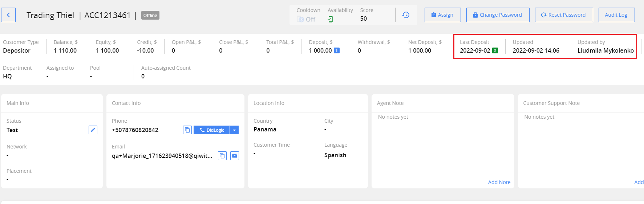Viewport: 644px width, 204px height.
Task: Click the Department value HQ
Action: (7, 76)
